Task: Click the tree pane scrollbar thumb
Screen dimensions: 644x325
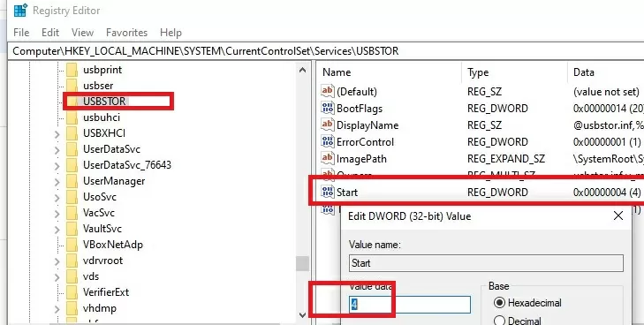Action: click(x=303, y=263)
